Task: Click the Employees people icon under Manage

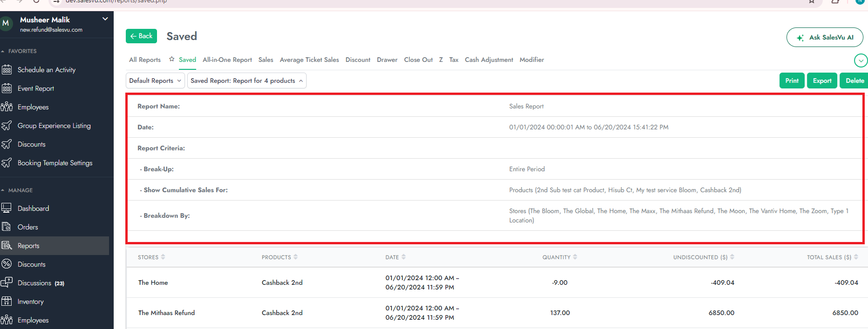Action: 7,320
